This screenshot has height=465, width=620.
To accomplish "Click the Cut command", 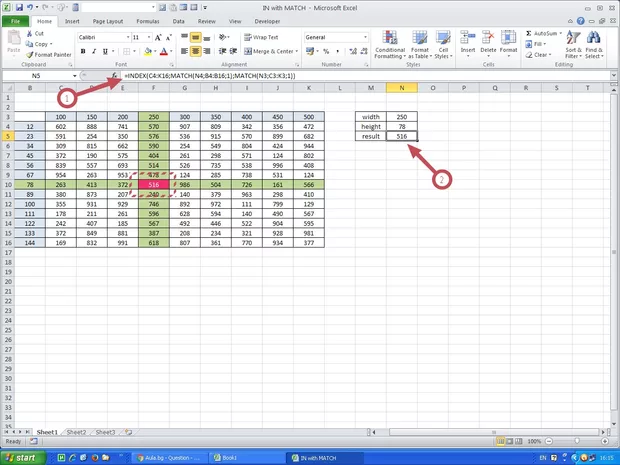I will (x=39, y=34).
